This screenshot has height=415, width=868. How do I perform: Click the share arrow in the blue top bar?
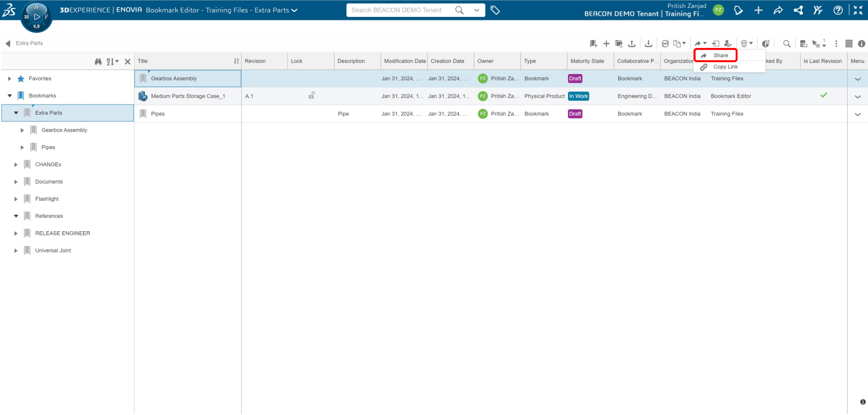coord(778,10)
